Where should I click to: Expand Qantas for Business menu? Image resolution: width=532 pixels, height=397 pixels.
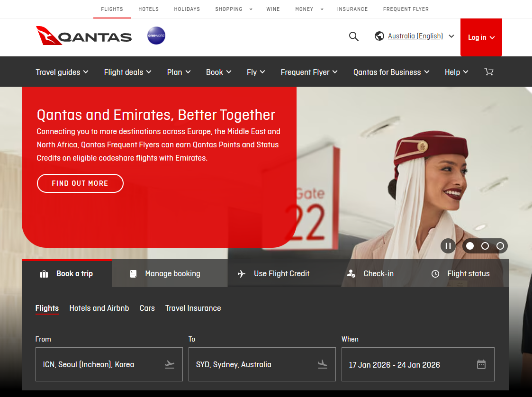(391, 72)
